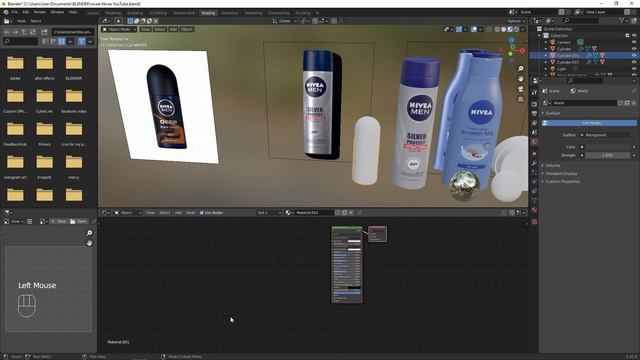Open the Blender logo menu

(x=6, y=12)
